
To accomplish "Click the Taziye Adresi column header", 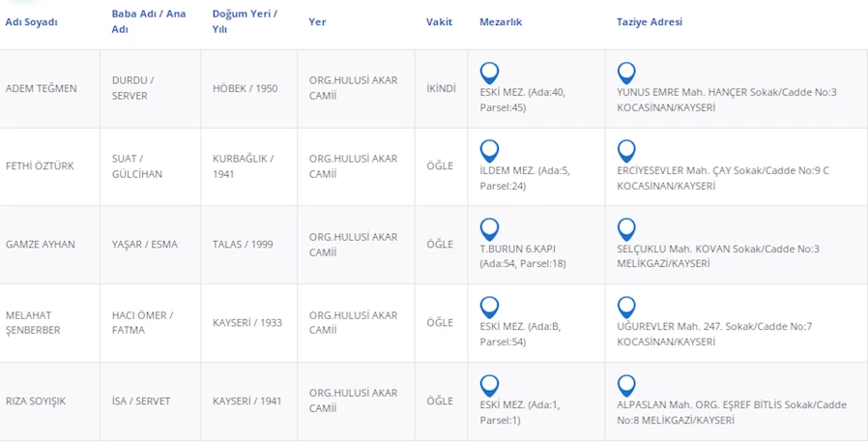I will (649, 22).
